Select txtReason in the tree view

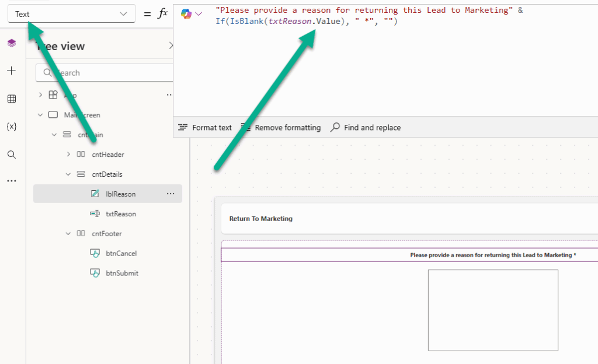(x=120, y=214)
